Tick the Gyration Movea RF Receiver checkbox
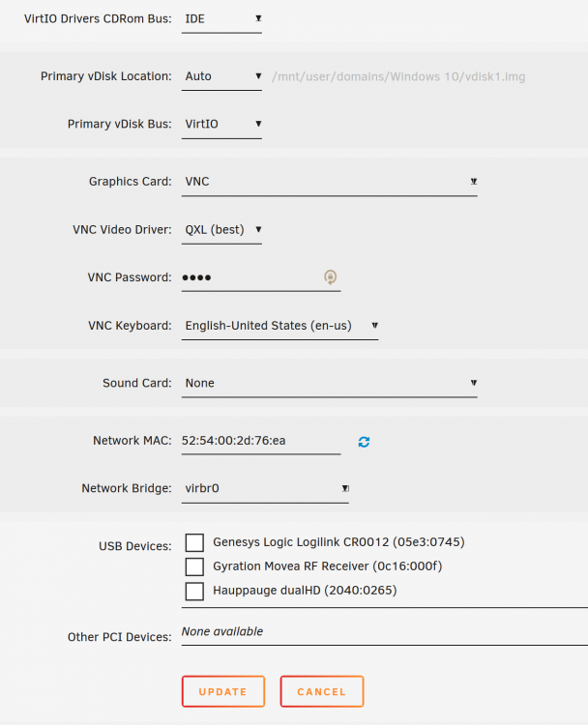This screenshot has height=725, width=588. pos(194,566)
